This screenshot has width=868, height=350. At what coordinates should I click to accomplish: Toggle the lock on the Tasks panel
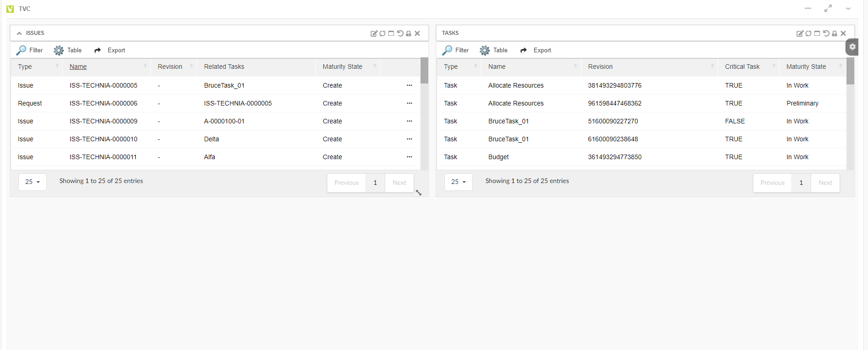(835, 33)
